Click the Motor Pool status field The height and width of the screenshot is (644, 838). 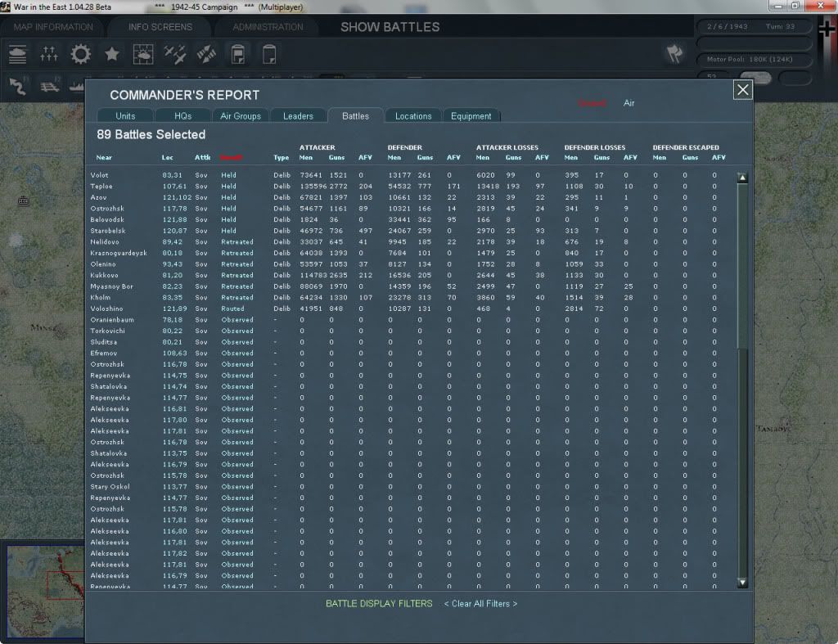[753, 59]
